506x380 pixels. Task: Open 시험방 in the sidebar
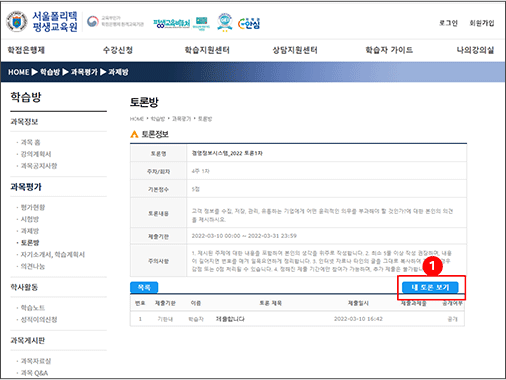(x=30, y=219)
